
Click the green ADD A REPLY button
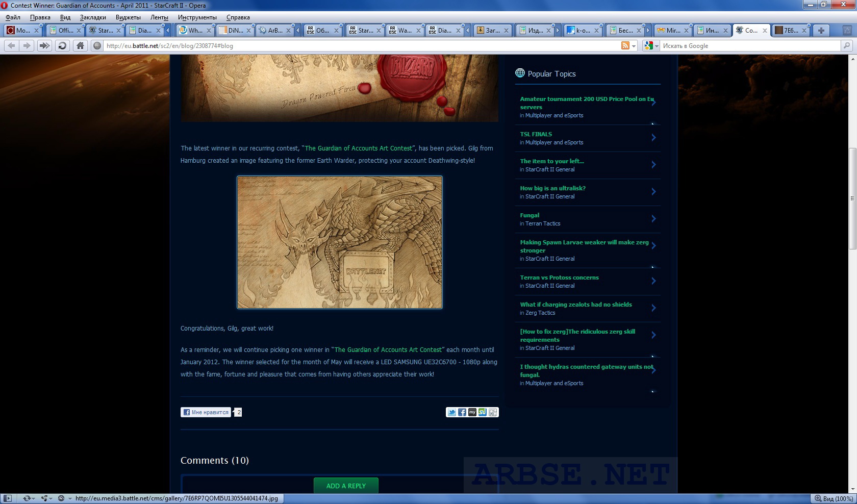tap(346, 486)
